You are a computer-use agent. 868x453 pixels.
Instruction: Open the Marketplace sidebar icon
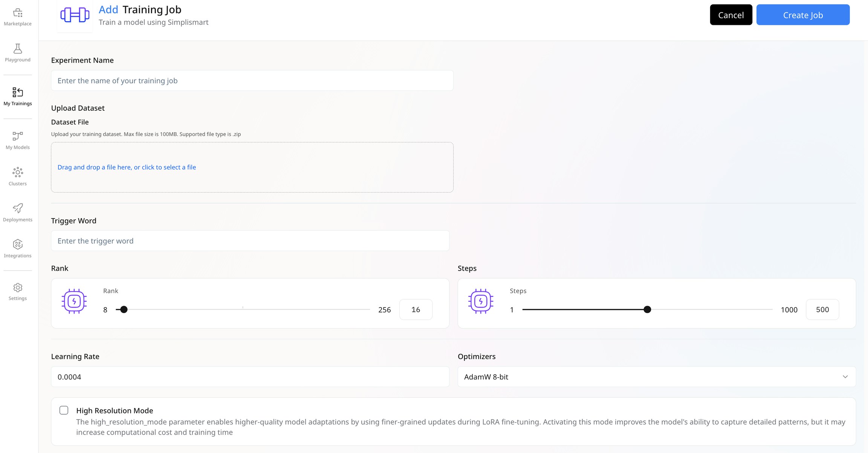18,13
